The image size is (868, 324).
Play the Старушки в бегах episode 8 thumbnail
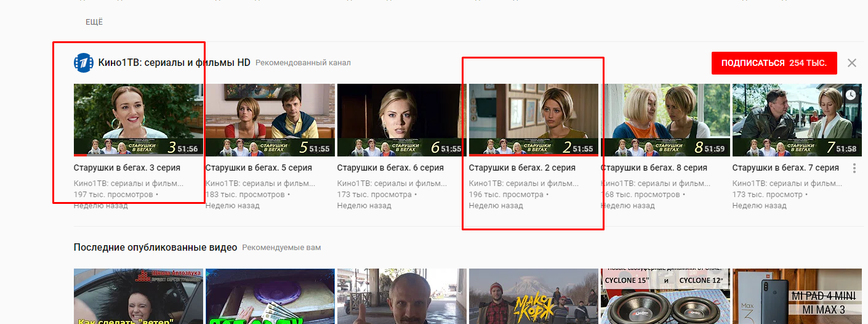click(665, 119)
